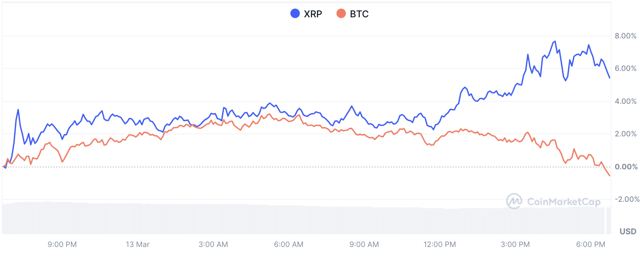Image resolution: width=644 pixels, height=255 pixels.
Task: Select the 13 Mar date axis label
Action: pyautogui.click(x=138, y=244)
